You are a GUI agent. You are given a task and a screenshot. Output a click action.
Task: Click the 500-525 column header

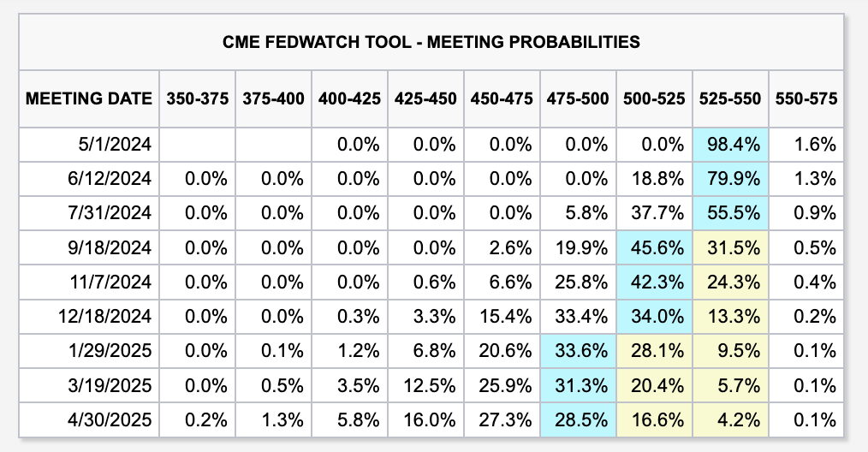click(654, 98)
